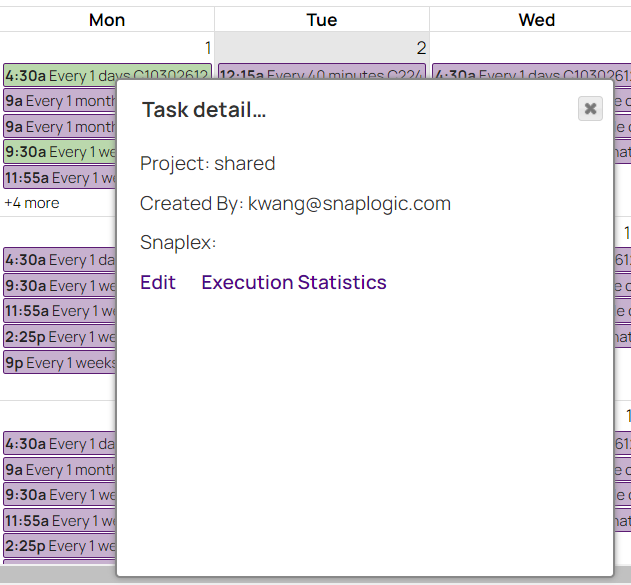Screen dimensions: 631x585
Task: Open 9a monthly event between 4:30a and 9:30a
Action: [60, 470]
